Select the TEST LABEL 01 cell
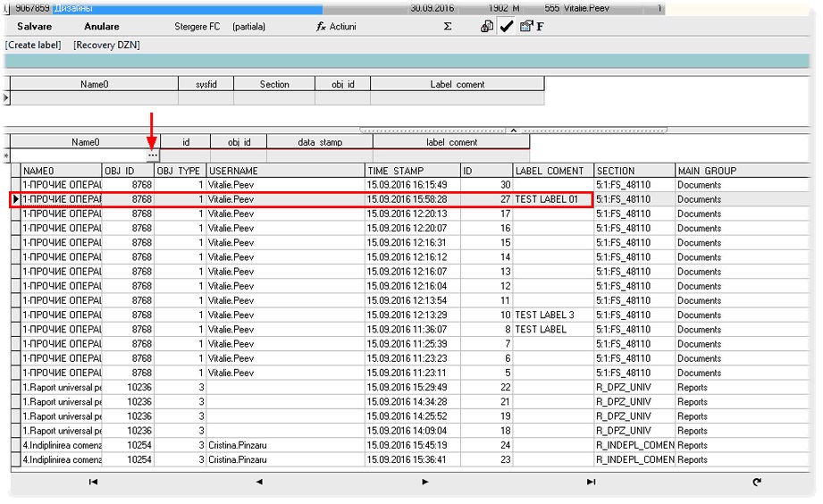The width and height of the screenshot is (823, 504). [x=552, y=199]
